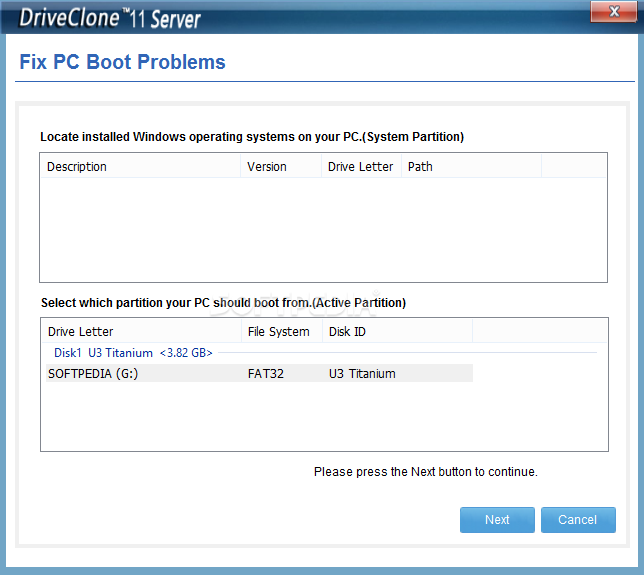Close the DriveClone 11 Server window

coord(614,12)
